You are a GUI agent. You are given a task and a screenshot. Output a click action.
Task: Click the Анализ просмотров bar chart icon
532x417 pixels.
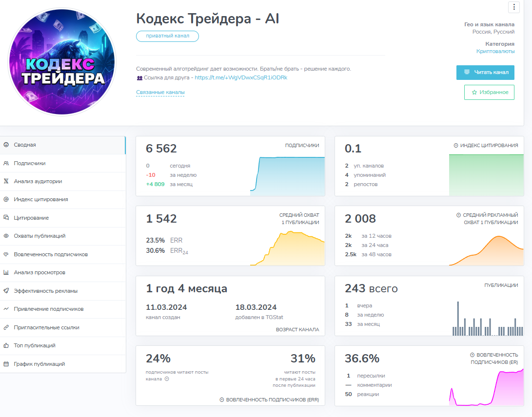pyautogui.click(x=6, y=272)
